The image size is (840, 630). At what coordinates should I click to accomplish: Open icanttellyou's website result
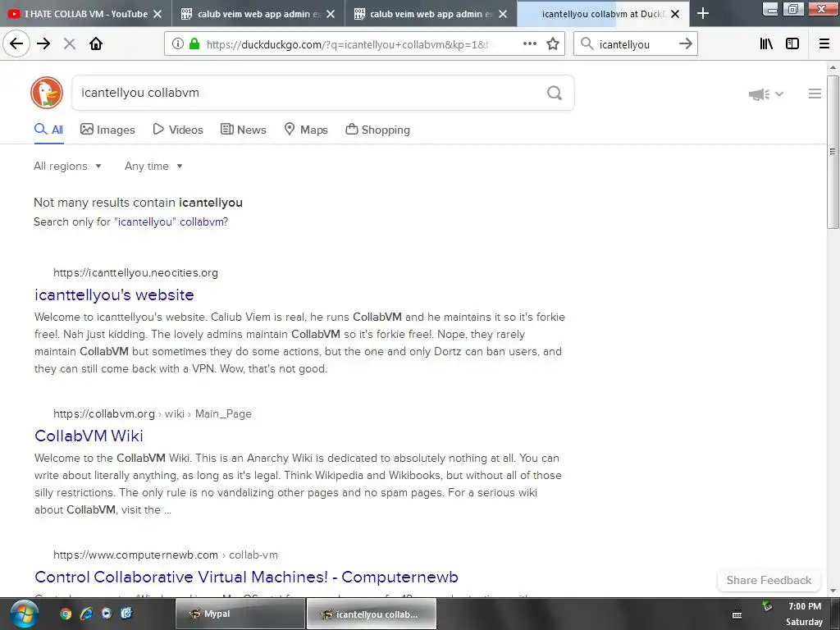click(114, 294)
